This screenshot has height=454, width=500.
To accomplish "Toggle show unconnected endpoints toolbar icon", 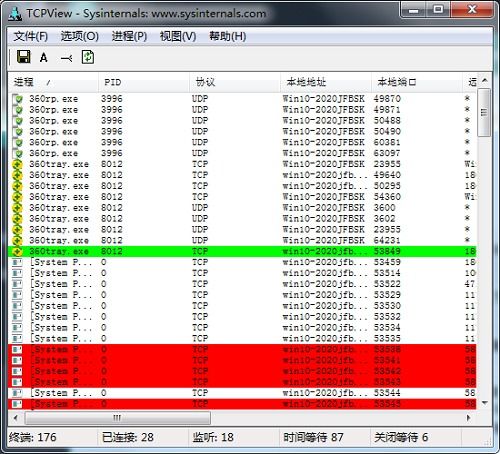I will tap(67, 59).
